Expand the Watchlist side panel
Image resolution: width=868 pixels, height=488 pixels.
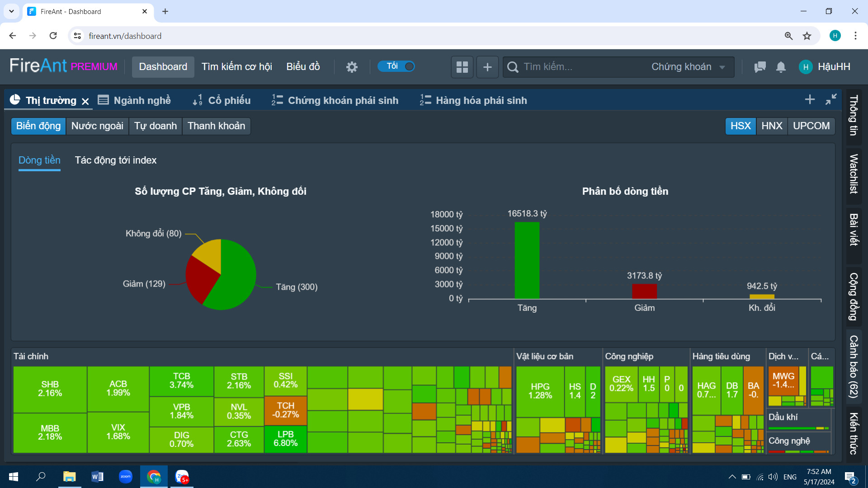coord(854,174)
